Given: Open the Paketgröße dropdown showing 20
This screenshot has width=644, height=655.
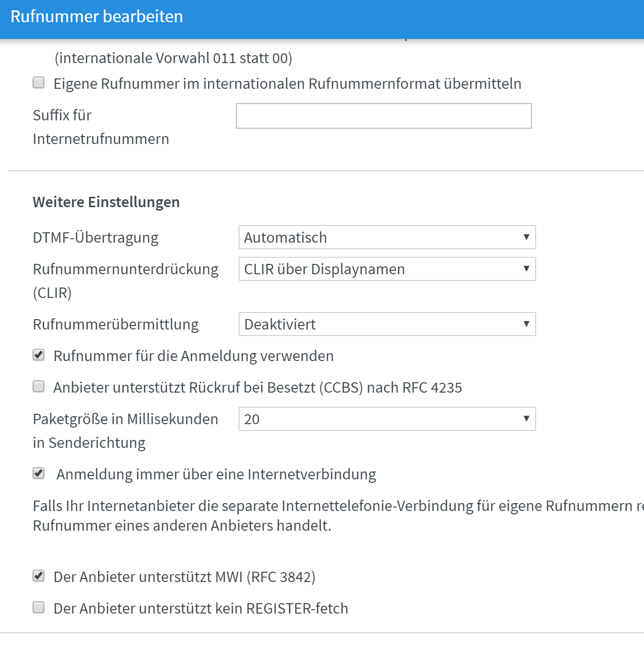Looking at the screenshot, I should [x=387, y=419].
